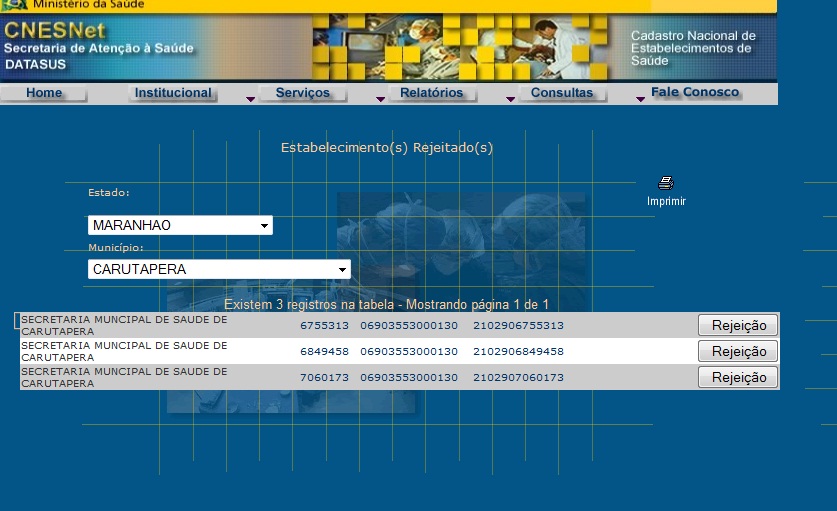Go to the Consultas menu
This screenshot has width=837, height=511.
pyautogui.click(x=561, y=93)
